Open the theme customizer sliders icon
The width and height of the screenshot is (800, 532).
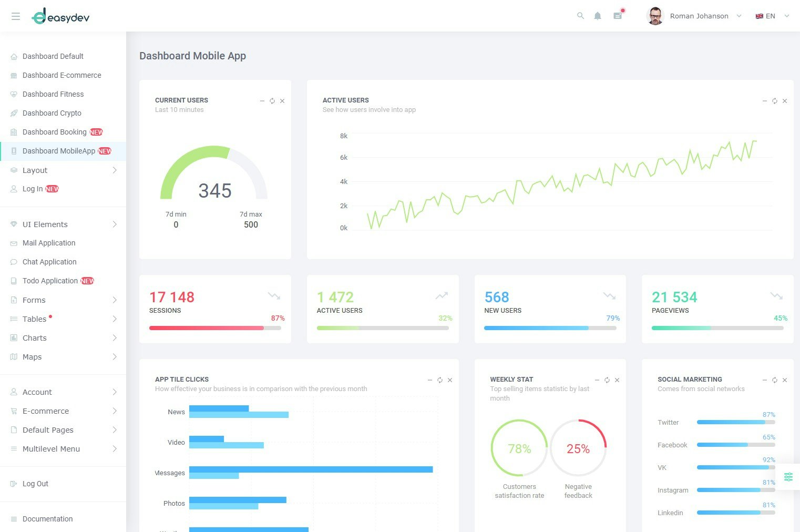click(x=788, y=477)
